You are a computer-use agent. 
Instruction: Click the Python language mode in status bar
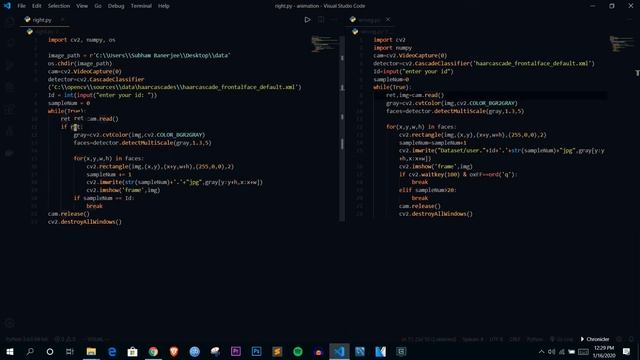coord(535,339)
